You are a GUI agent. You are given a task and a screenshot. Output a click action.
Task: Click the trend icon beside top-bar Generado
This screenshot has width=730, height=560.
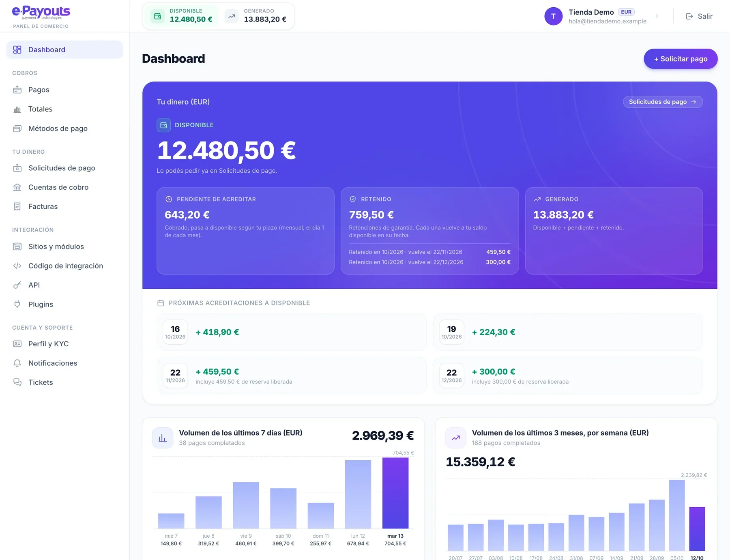click(232, 16)
